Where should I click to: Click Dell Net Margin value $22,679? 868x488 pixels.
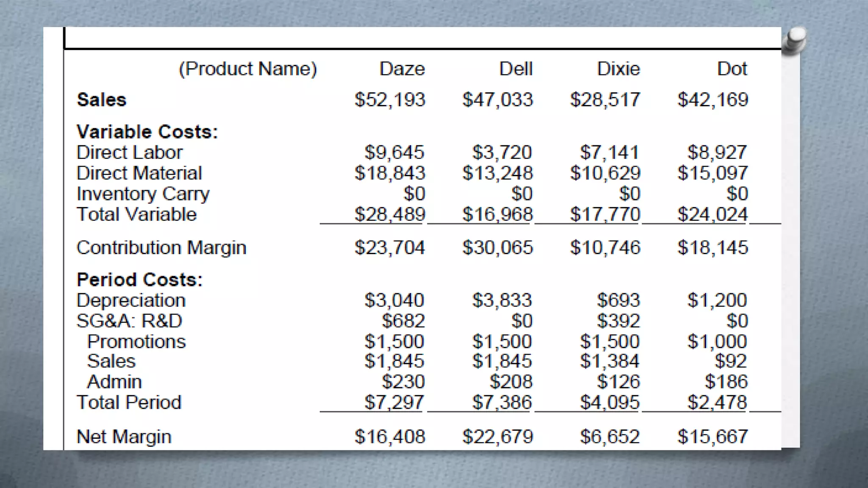point(498,437)
